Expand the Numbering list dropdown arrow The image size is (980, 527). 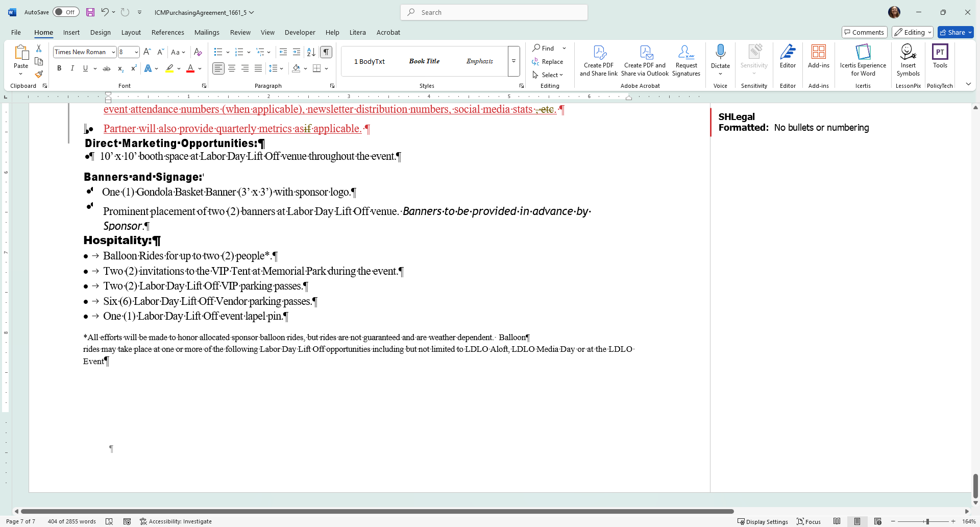[x=249, y=52]
